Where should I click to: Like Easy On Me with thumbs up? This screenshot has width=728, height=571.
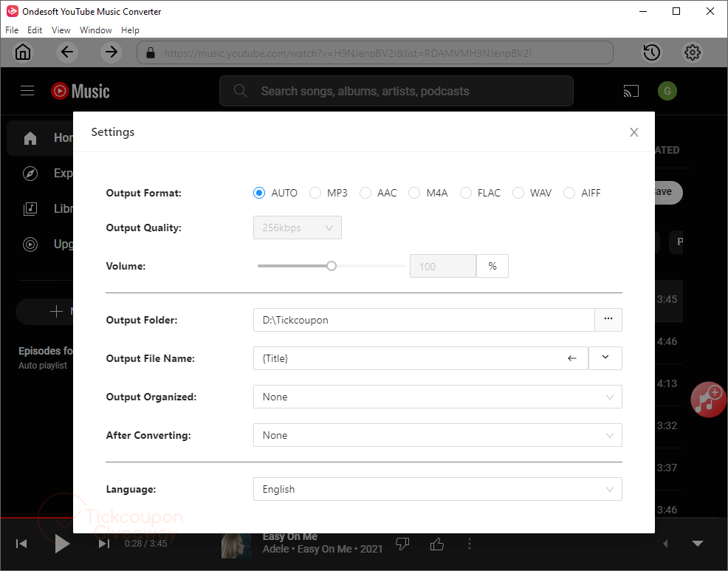437,544
